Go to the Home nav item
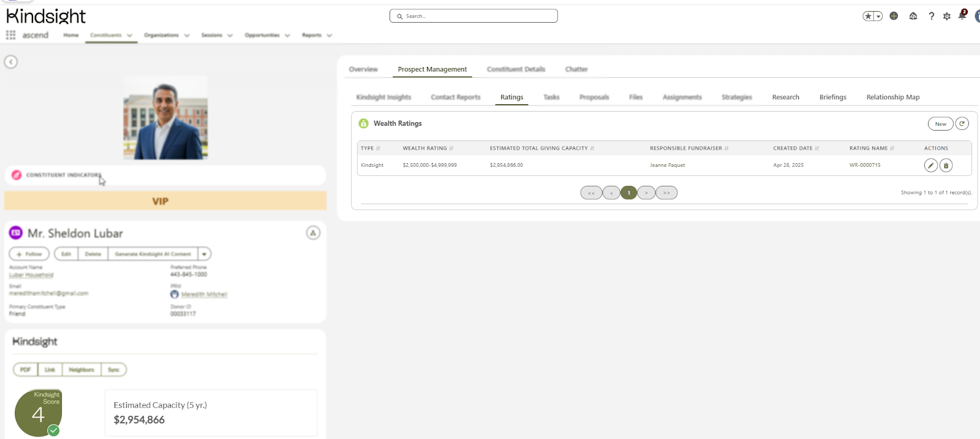Image resolution: width=980 pixels, height=439 pixels. pyautogui.click(x=71, y=35)
